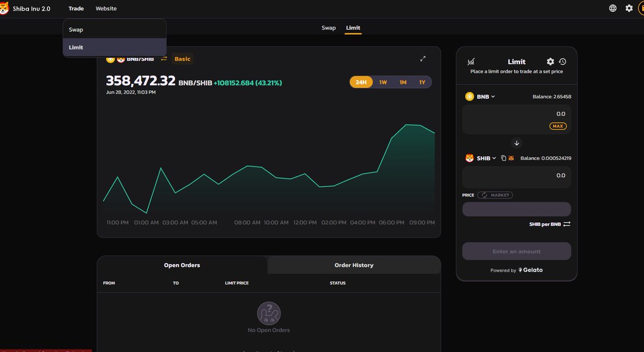644x352 pixels.
Task: Swap BNB/SHIB chart pair direction arrows
Action: click(x=164, y=59)
